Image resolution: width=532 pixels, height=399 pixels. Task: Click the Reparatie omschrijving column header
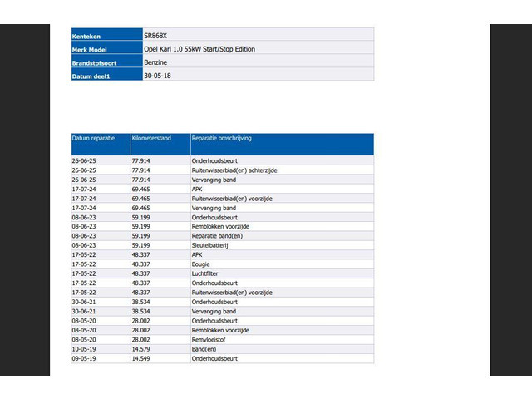[222, 138]
